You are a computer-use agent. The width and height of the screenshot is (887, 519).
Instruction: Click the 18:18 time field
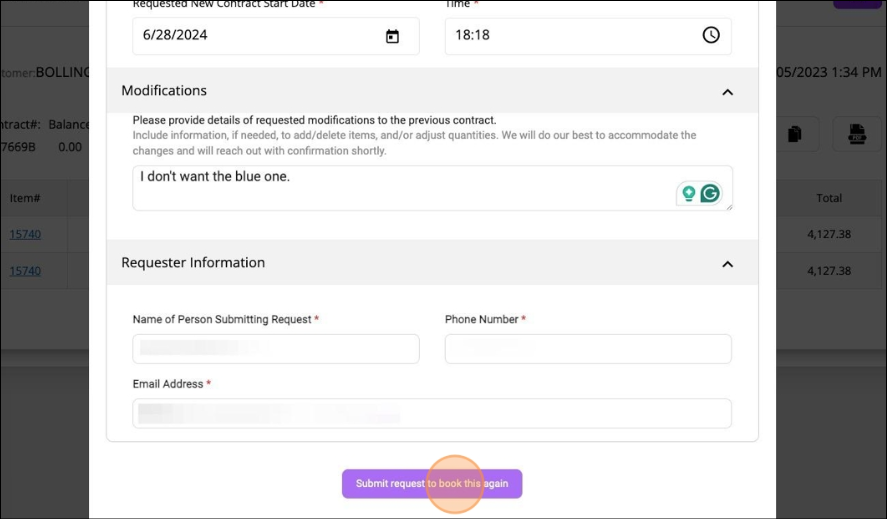pyautogui.click(x=570, y=36)
